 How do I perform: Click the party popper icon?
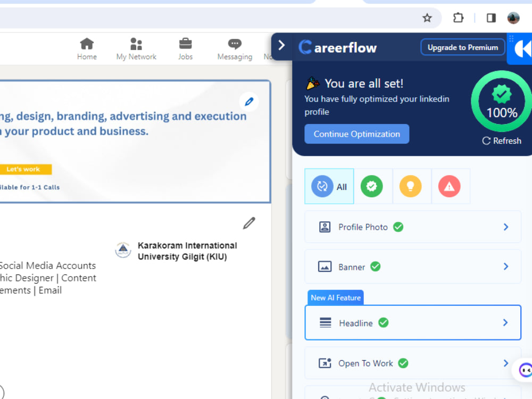(312, 83)
